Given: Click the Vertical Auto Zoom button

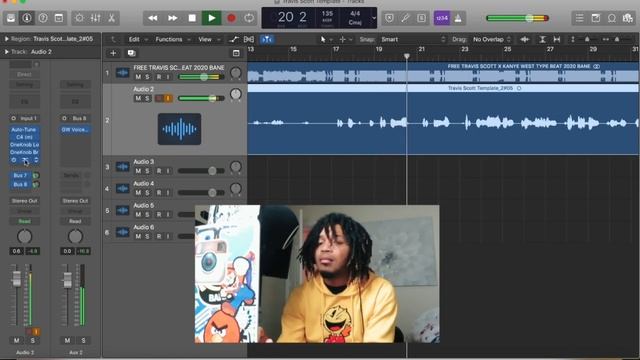Looking at the screenshot, I should (542, 40).
